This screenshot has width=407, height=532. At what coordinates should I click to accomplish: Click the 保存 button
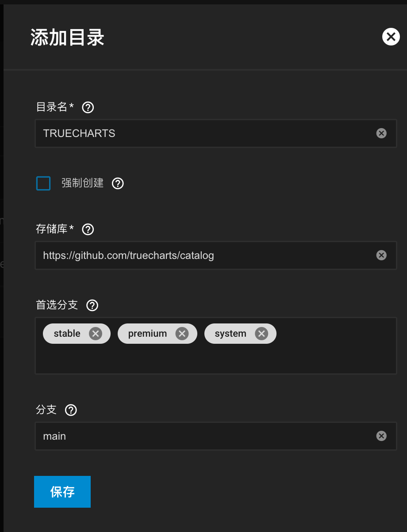pyautogui.click(x=62, y=492)
